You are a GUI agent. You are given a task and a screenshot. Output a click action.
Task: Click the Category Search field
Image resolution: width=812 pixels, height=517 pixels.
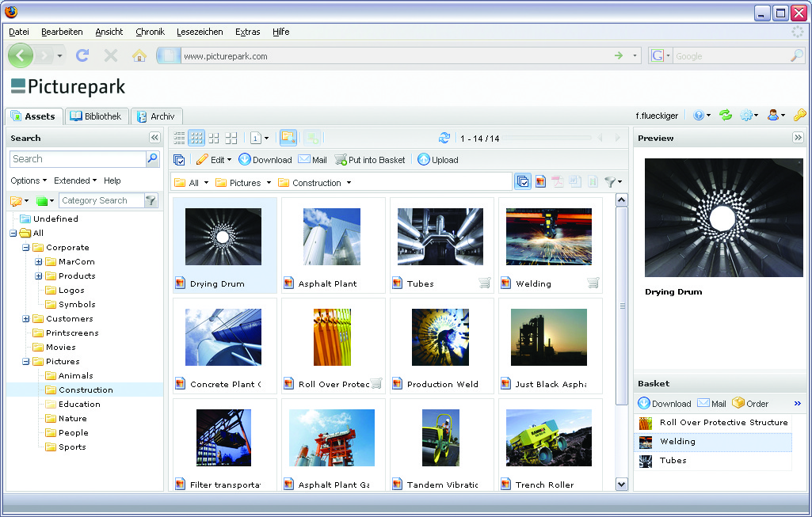tap(101, 200)
